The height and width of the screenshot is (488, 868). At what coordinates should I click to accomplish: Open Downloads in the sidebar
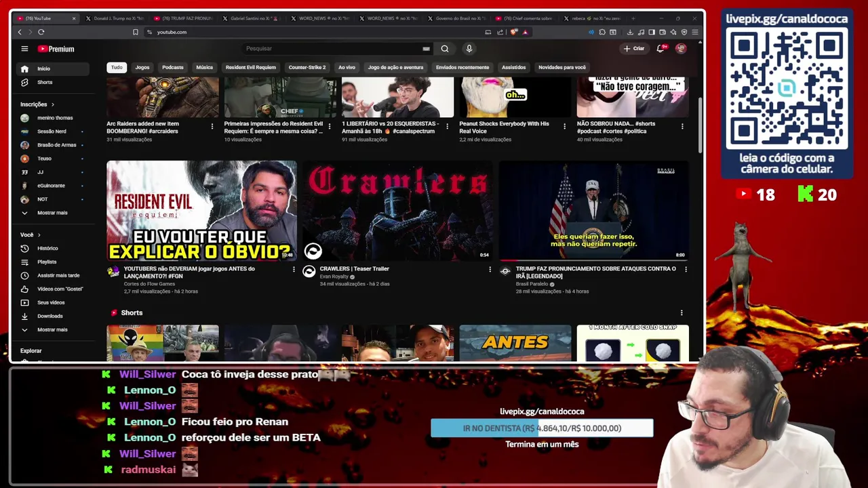click(x=54, y=316)
